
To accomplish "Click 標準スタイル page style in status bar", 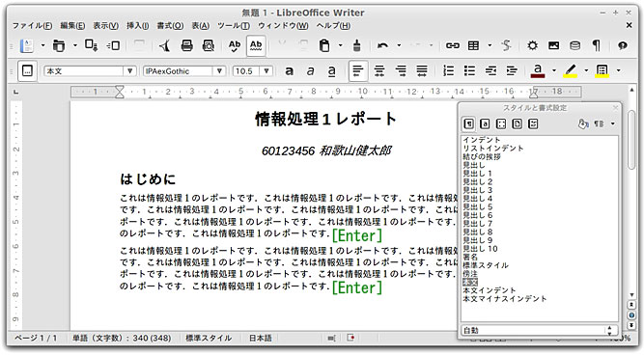I will pyautogui.click(x=209, y=339).
